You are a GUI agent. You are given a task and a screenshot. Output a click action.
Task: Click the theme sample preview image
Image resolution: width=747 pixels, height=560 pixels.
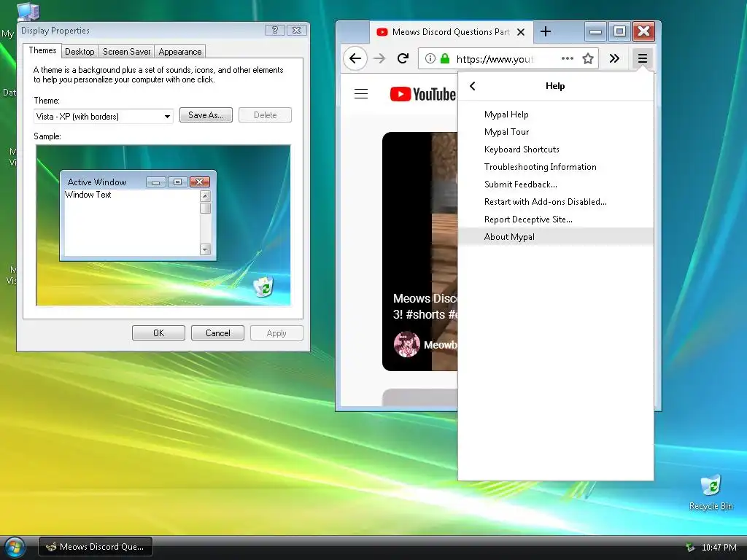[163, 225]
